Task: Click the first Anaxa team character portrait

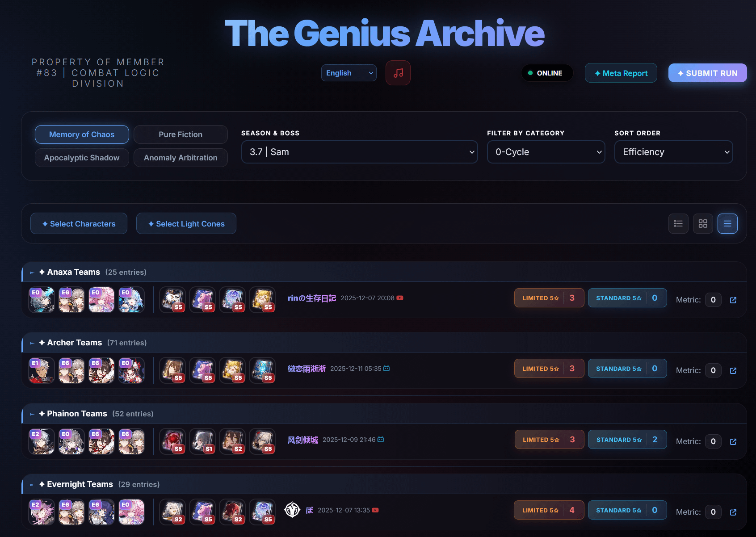Action: tap(42, 300)
